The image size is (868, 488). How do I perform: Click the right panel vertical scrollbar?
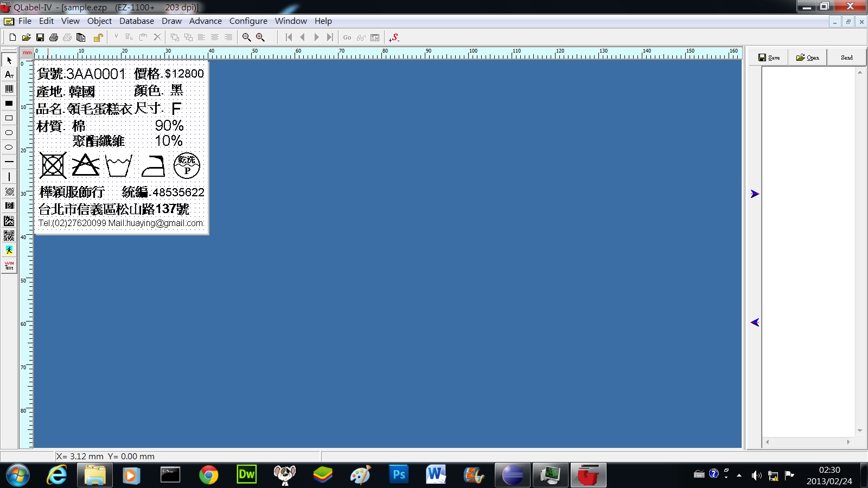[x=860, y=251]
